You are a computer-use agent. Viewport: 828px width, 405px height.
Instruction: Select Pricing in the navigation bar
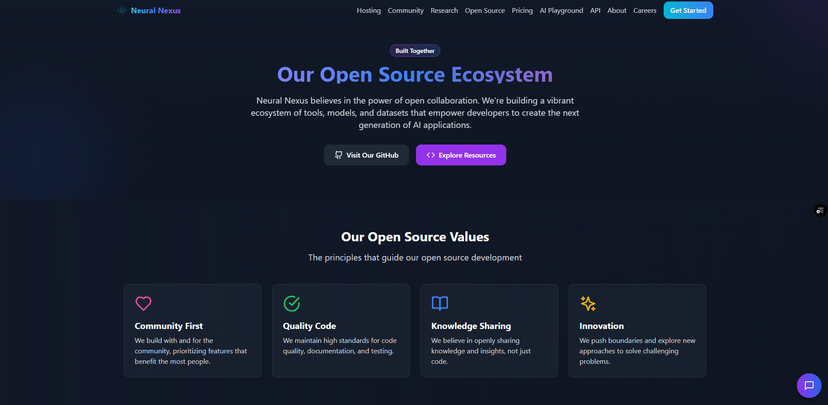point(522,11)
